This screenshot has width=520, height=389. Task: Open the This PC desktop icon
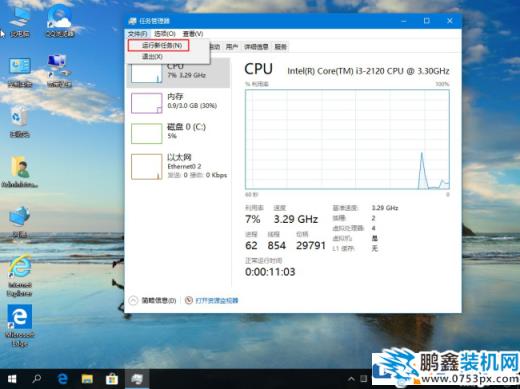click(19, 22)
